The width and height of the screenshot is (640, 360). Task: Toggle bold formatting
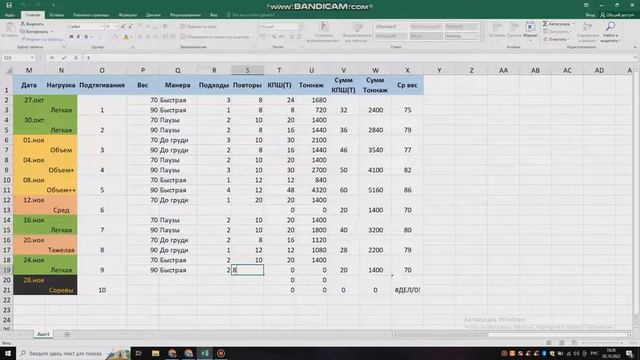71,37
